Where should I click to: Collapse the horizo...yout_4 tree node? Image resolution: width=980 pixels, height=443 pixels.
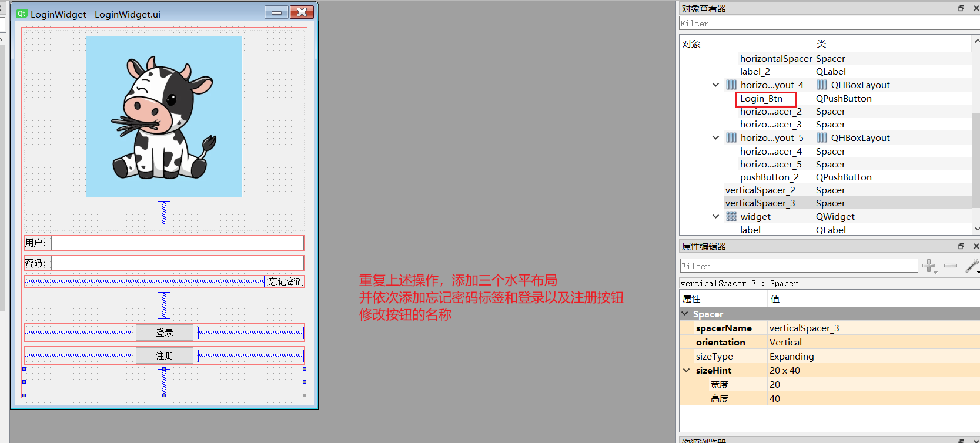[x=715, y=85]
